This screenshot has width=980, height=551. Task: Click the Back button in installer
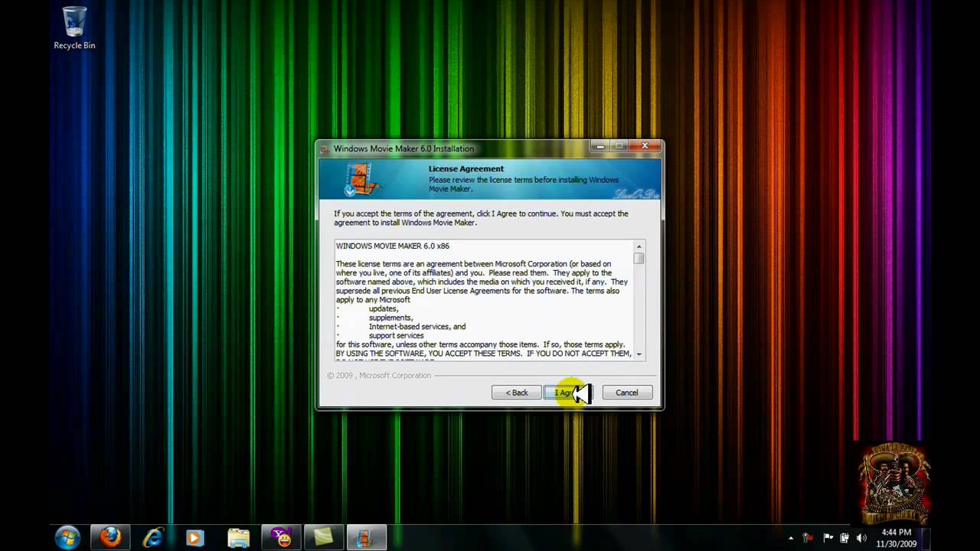pos(516,393)
